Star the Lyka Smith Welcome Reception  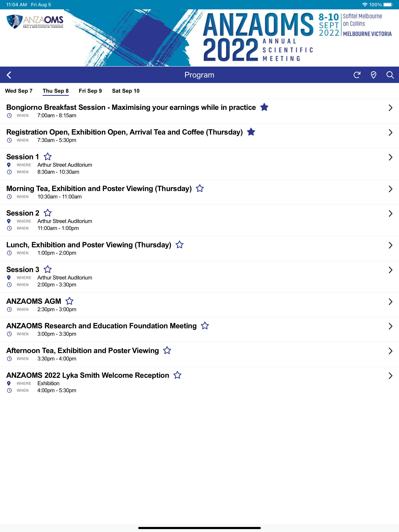pos(177,375)
